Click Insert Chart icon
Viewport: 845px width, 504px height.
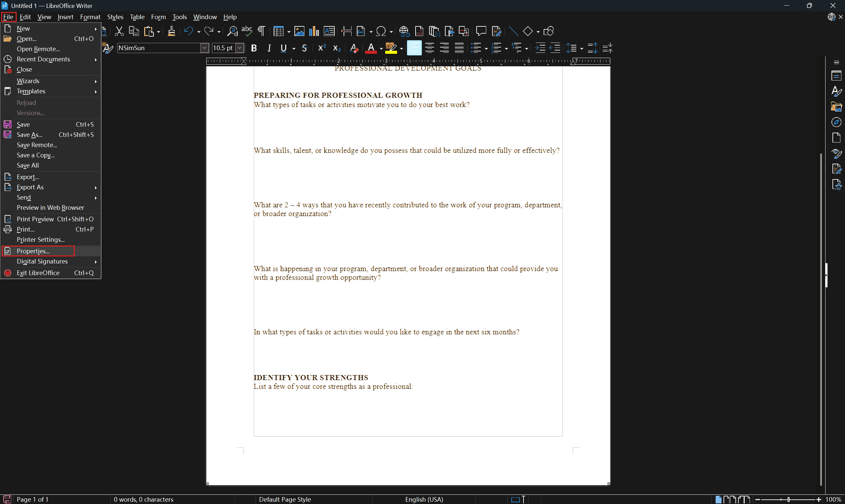(x=314, y=31)
